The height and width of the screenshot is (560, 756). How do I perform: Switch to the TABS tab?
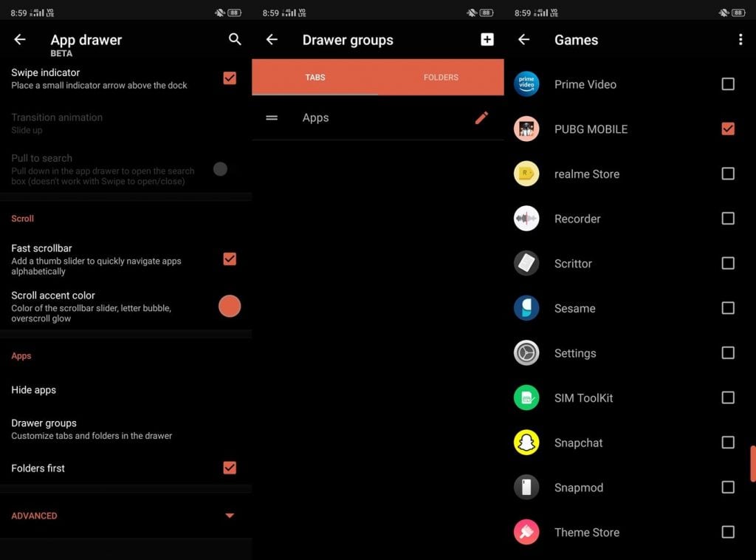pos(315,77)
